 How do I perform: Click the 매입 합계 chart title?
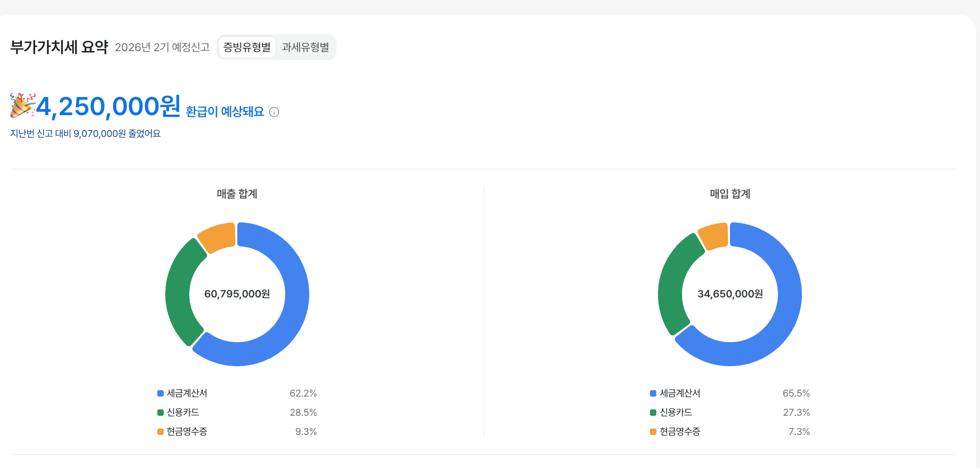point(730,194)
